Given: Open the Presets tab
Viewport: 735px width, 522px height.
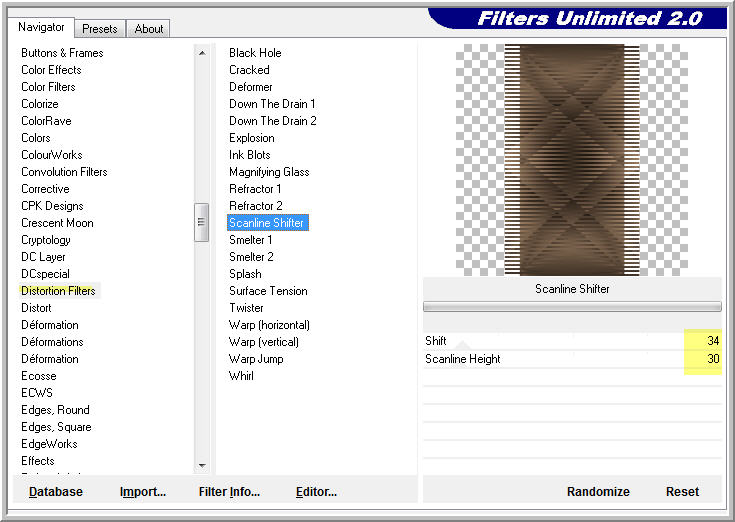Looking at the screenshot, I should tap(100, 29).
